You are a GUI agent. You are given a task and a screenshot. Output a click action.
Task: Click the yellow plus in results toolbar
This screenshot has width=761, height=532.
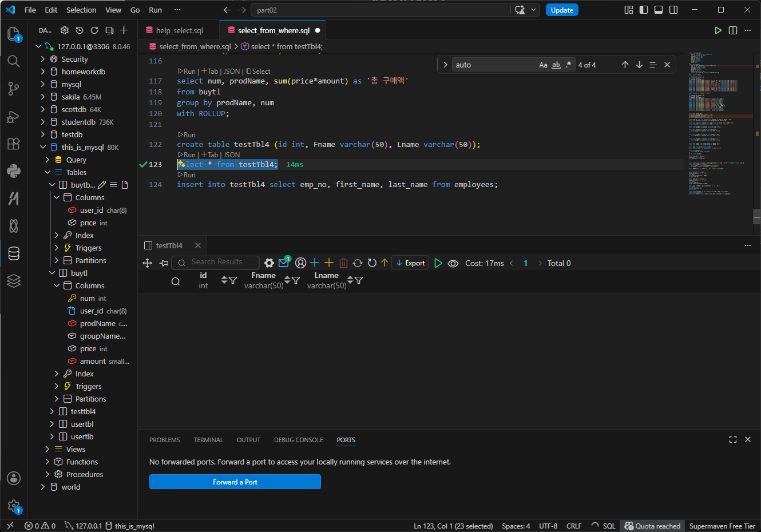click(329, 263)
